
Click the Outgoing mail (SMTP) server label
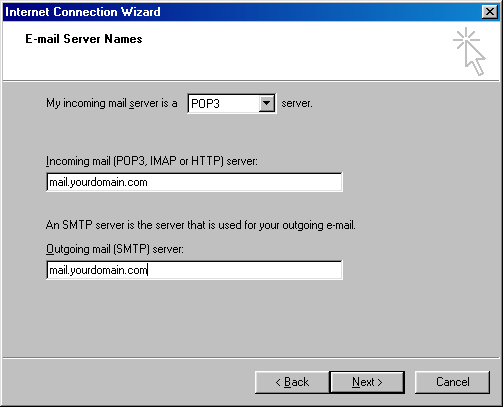click(x=115, y=249)
